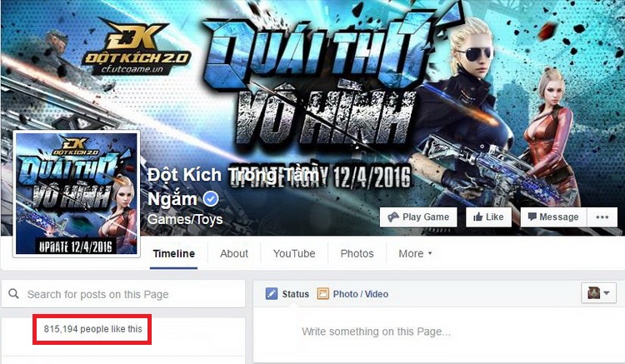Click the Play Game button
Image resolution: width=625 pixels, height=364 pixels.
pos(418,217)
